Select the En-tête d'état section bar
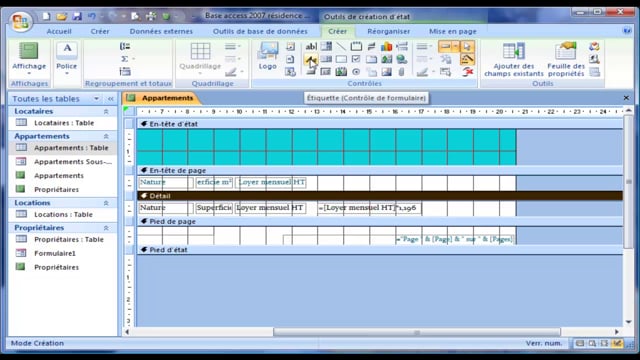 pos(380,124)
